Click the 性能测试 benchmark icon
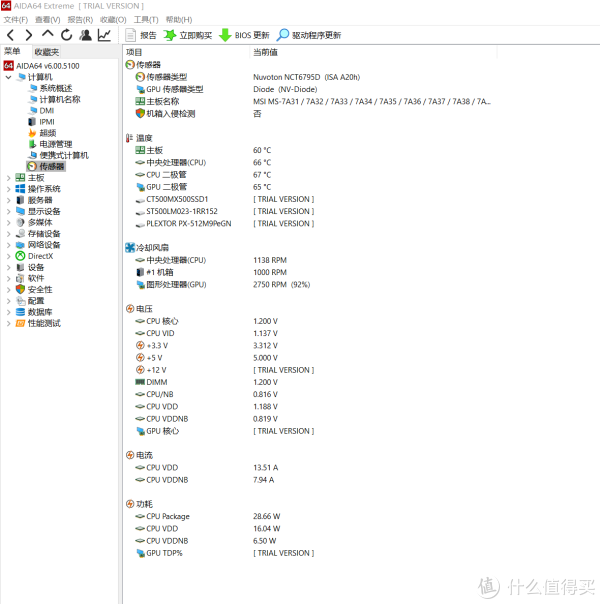This screenshot has height=604, width=600. coord(20,323)
